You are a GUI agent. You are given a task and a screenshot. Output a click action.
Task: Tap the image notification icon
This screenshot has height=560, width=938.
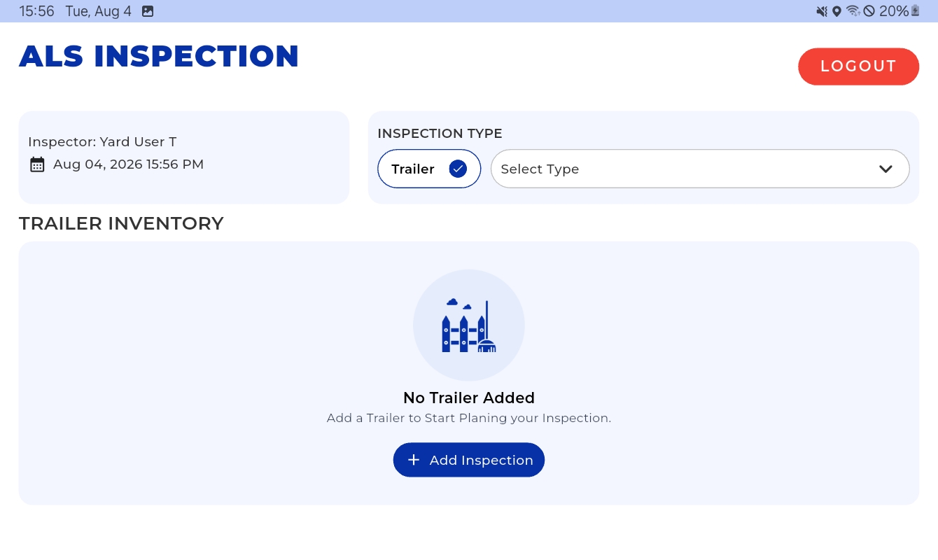click(148, 11)
